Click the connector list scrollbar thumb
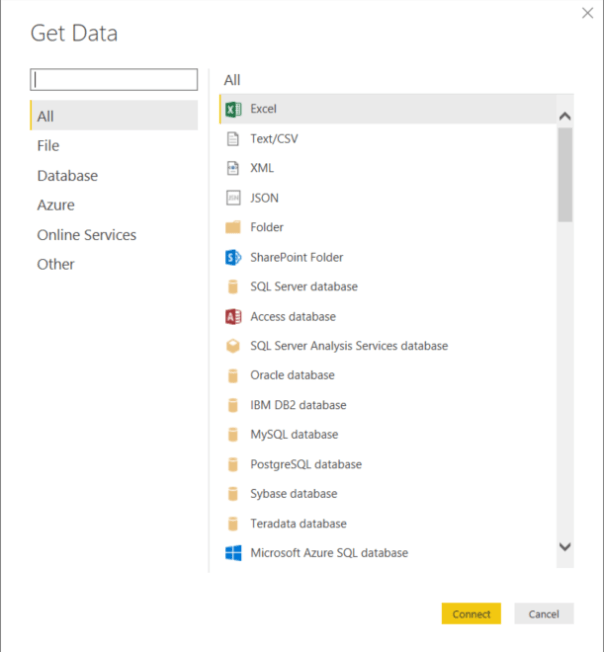The height and width of the screenshot is (652, 604). 565,175
